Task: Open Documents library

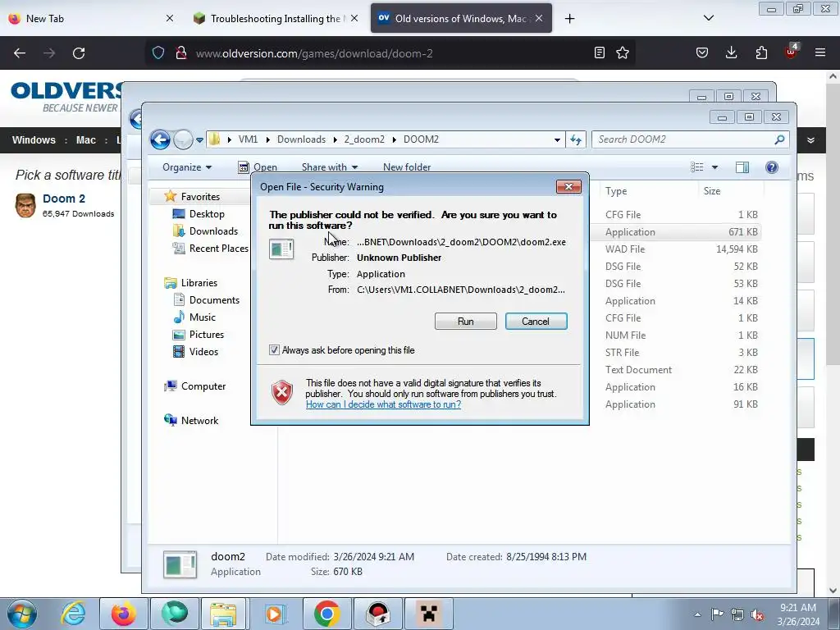Action: 214,300
